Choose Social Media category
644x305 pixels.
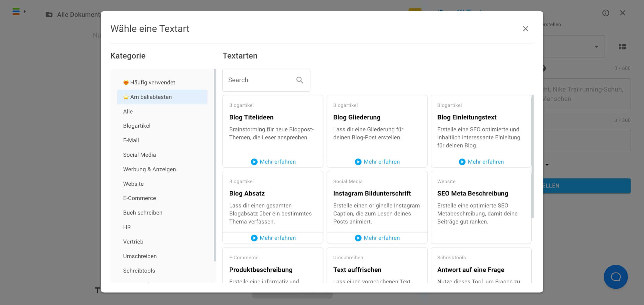click(162, 155)
